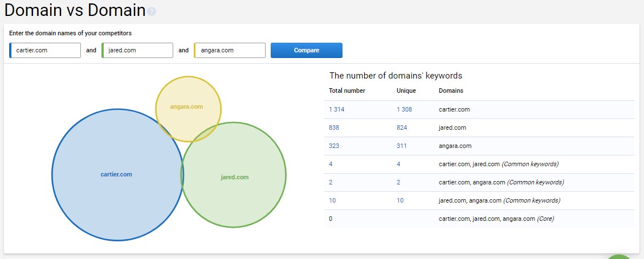Open unique common keywords for jared.com, angara.com
This screenshot has width=644, height=259.
(x=400, y=200)
